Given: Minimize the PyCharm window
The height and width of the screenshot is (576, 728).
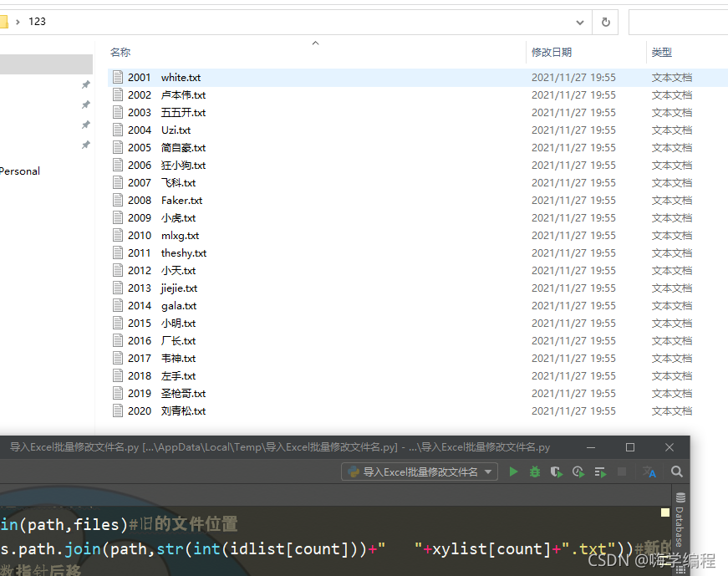Looking at the screenshot, I should coord(591,447).
